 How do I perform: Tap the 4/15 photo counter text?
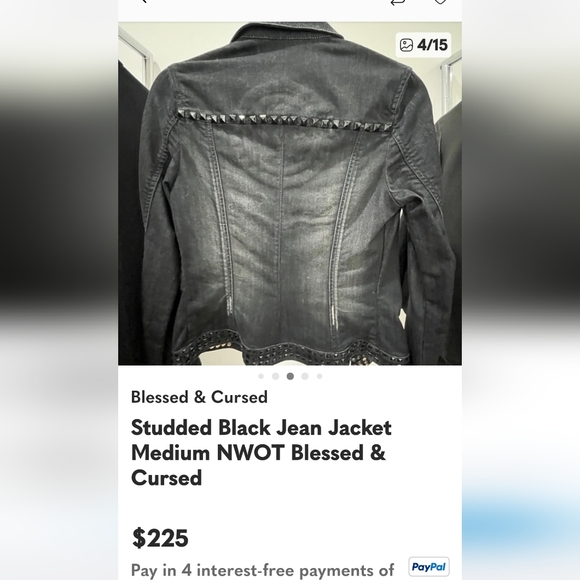[x=432, y=45]
